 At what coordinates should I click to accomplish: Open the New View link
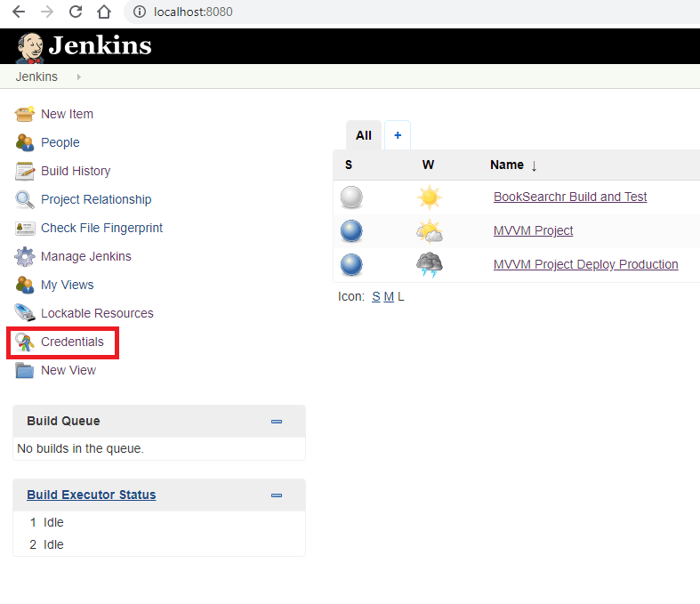click(x=68, y=371)
